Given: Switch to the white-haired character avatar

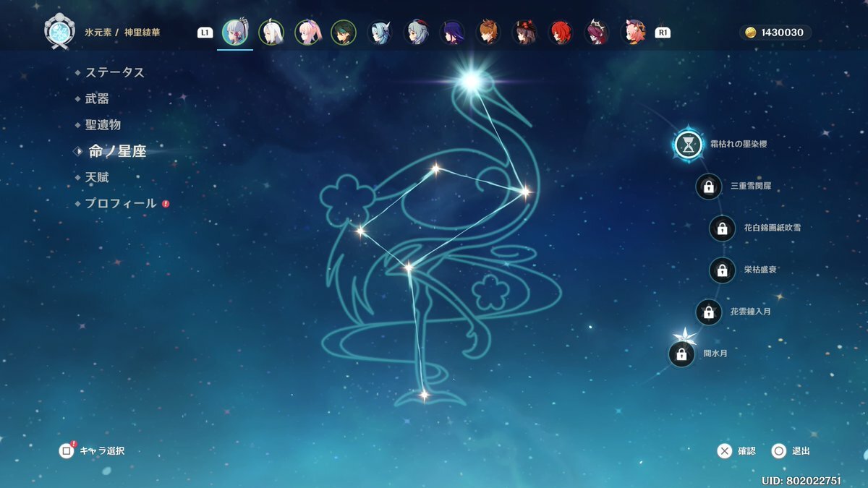Looking at the screenshot, I should (271, 33).
